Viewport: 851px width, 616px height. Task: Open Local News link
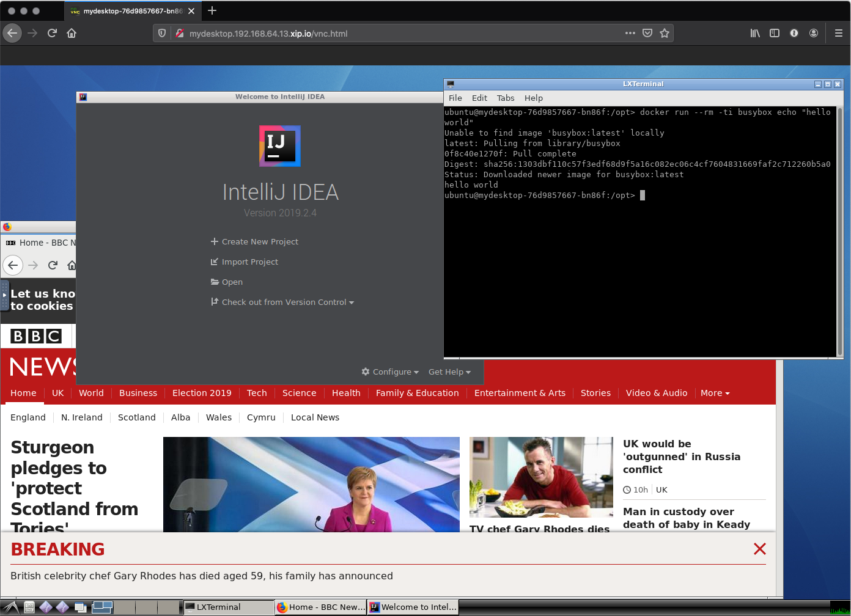pyautogui.click(x=315, y=417)
